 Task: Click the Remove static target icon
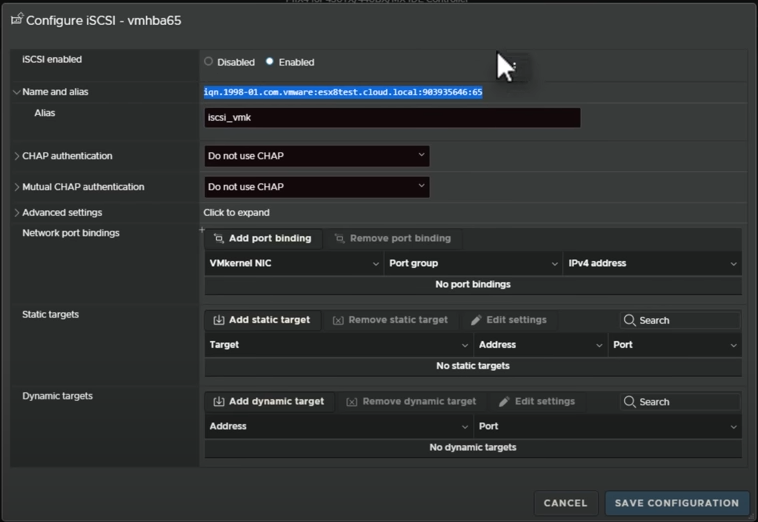point(338,320)
